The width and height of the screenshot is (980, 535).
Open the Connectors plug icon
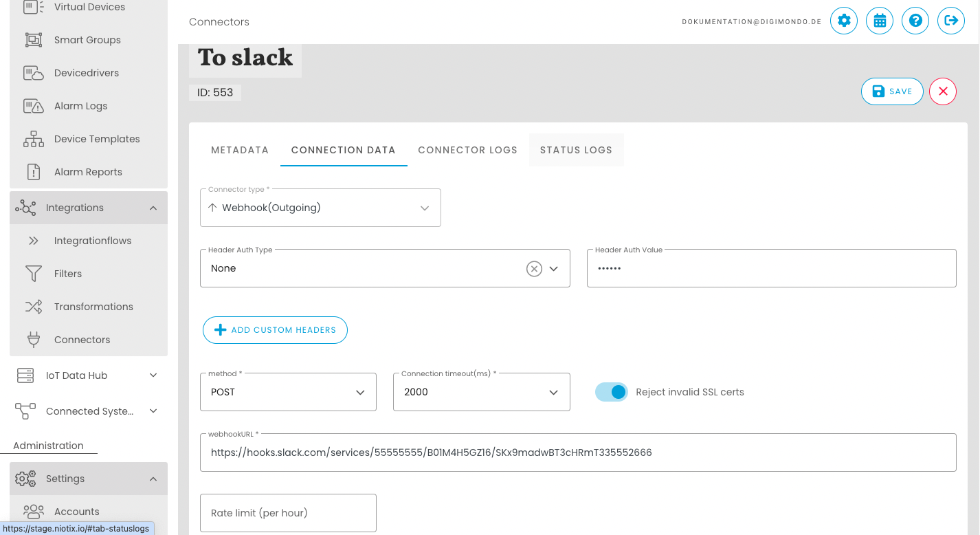(33, 339)
